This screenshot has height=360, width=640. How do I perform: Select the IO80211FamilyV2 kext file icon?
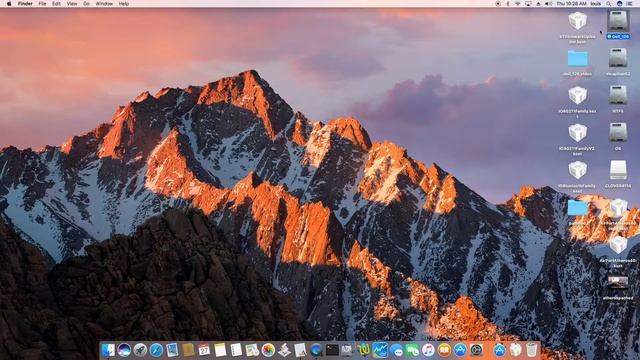tap(578, 133)
